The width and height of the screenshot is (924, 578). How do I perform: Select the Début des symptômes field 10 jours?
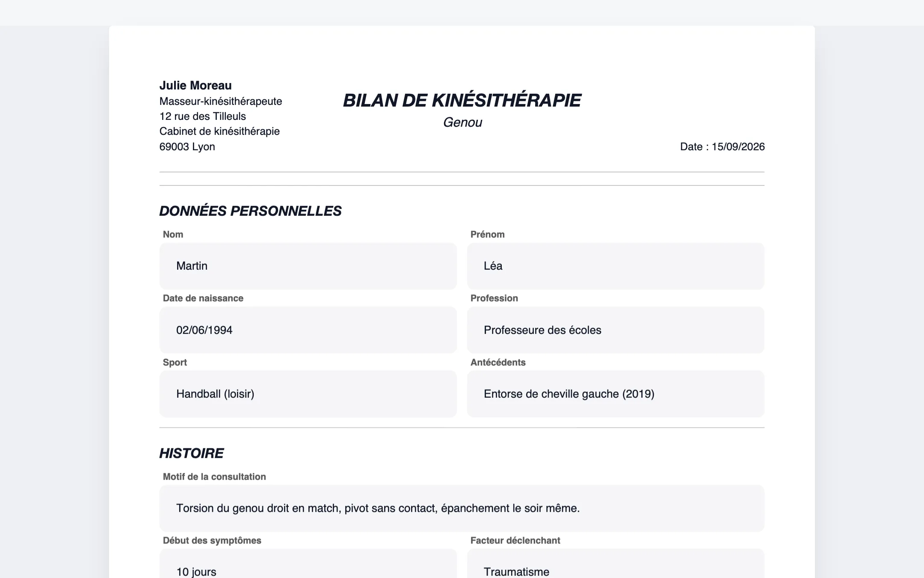coord(308,564)
